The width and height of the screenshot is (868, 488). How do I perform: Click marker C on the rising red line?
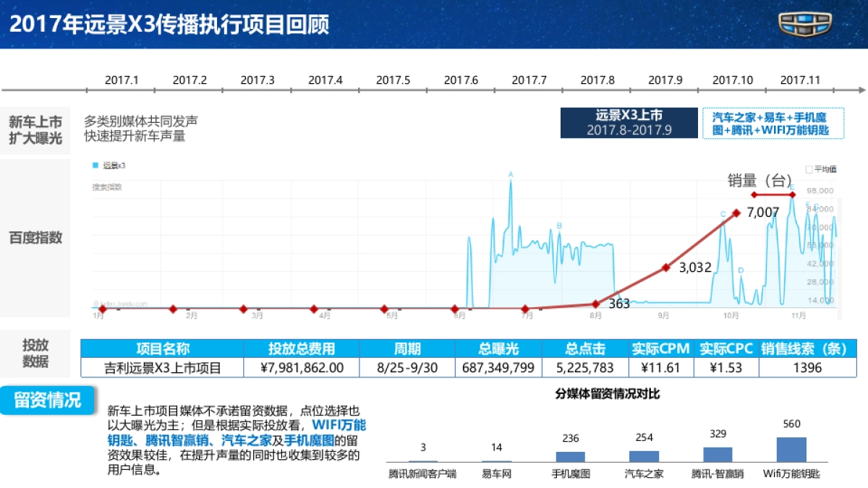click(722, 213)
